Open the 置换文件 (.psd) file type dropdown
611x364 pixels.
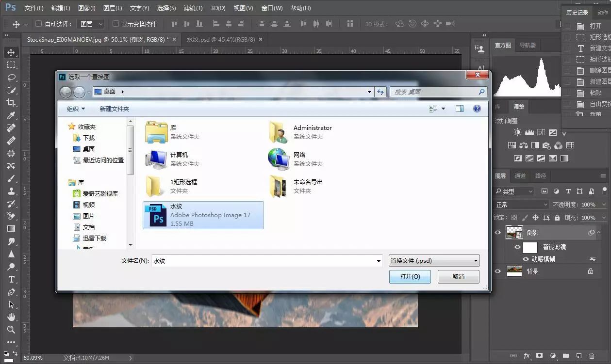[434, 261]
